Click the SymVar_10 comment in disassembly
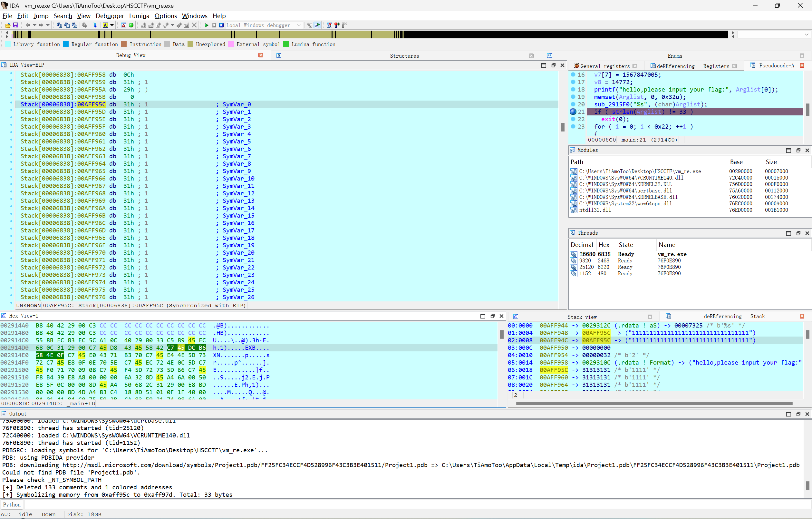The image size is (812, 519). pos(238,179)
